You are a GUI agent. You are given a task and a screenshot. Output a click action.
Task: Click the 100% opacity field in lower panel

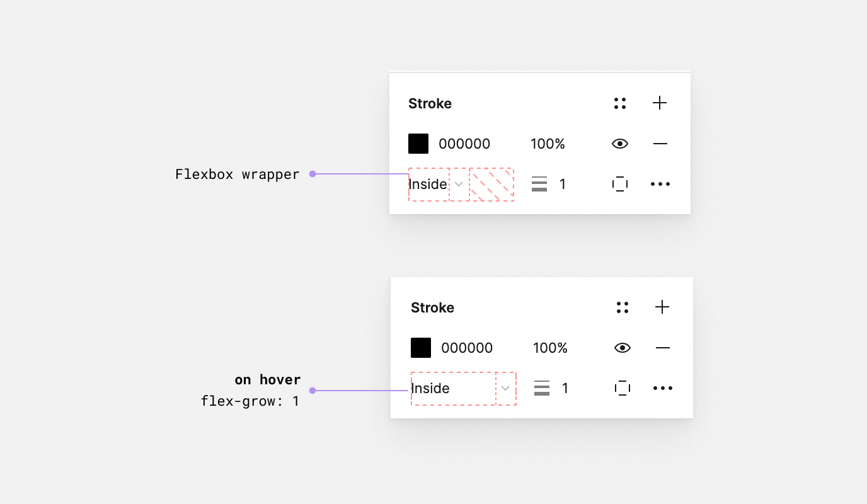(550, 348)
